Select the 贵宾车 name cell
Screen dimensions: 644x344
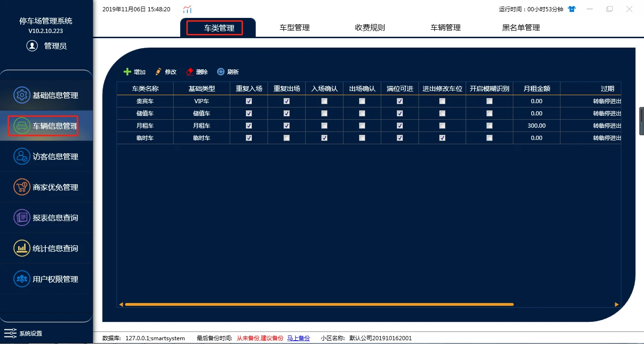tap(145, 101)
